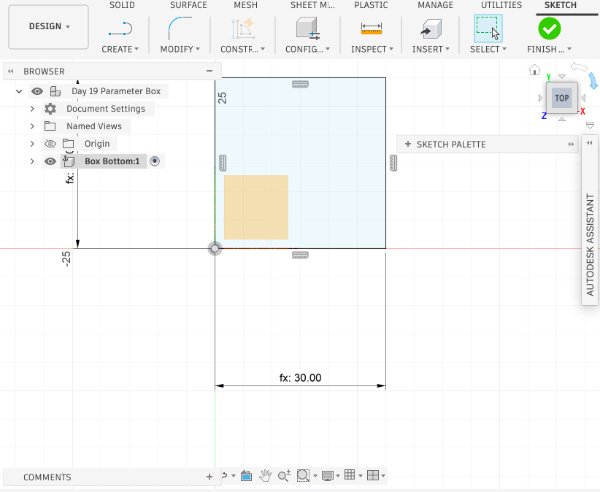Open Grid and Snaps icon
This screenshot has height=492, width=600.
click(349, 475)
